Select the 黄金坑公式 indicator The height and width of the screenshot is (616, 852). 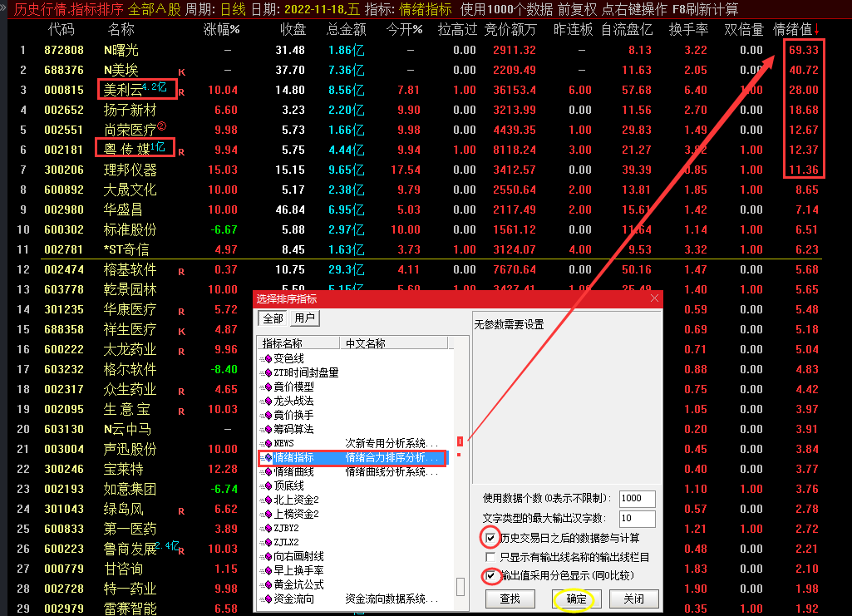pyautogui.click(x=298, y=584)
